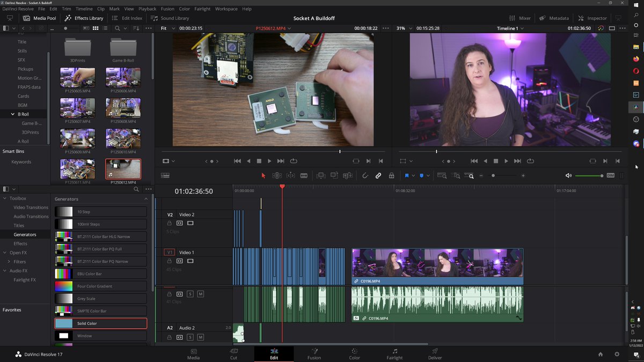Toggle loop playback in timeline viewer
This screenshot has width=644, height=362.
pos(530,161)
